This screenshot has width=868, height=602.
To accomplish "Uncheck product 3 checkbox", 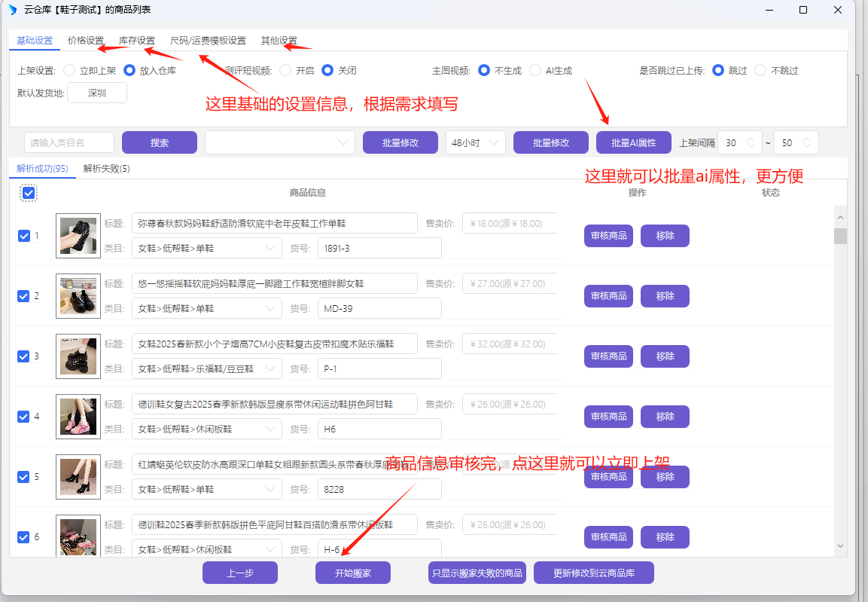I will pyautogui.click(x=23, y=356).
